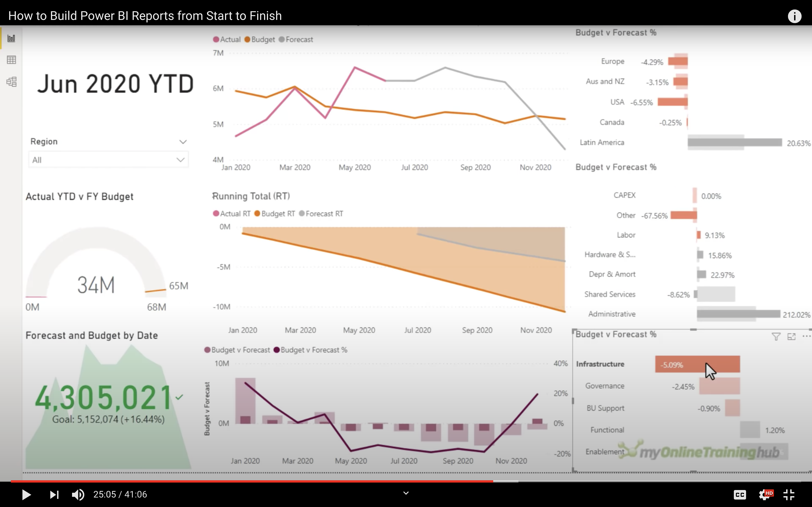This screenshot has height=507, width=812.
Task: Seek on the red progress bar
Action: pyautogui.click(x=252, y=481)
